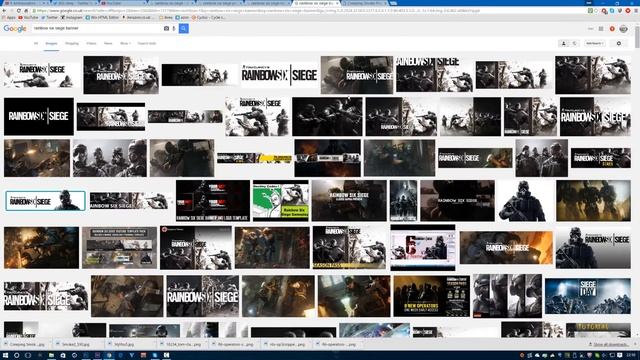
Task: Open the YouTube bookmark
Action: click(x=28, y=18)
